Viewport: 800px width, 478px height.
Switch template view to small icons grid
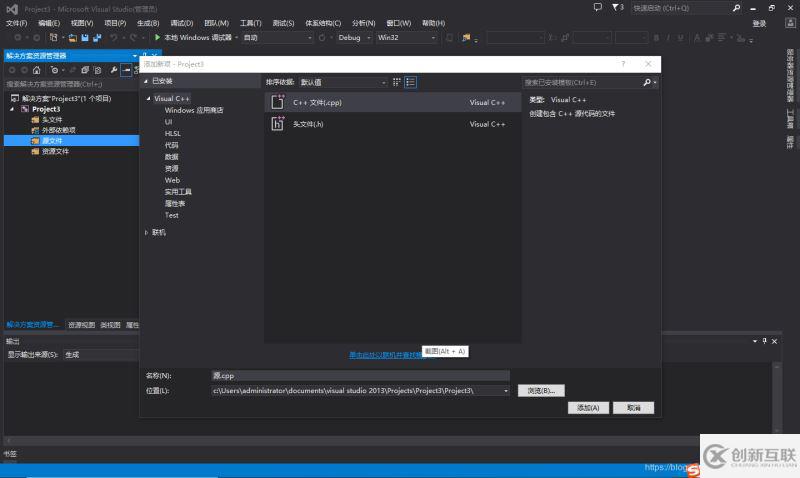396,82
